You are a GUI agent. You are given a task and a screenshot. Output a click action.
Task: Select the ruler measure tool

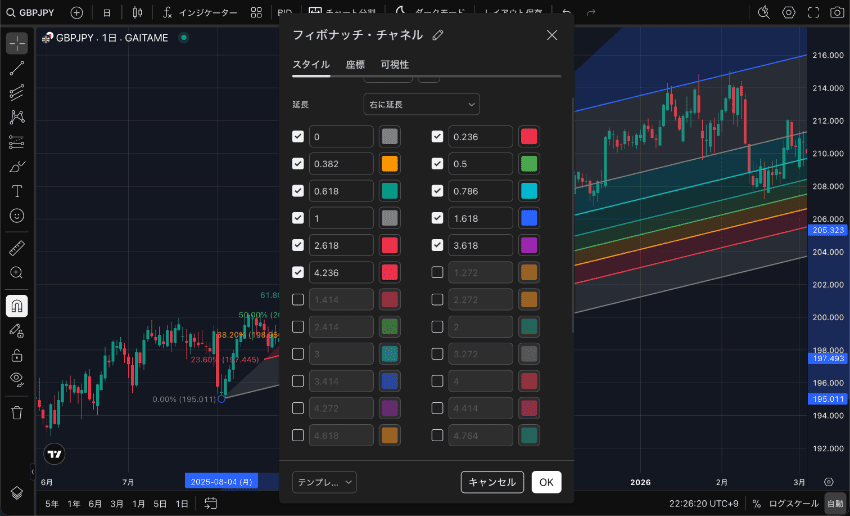(x=17, y=248)
